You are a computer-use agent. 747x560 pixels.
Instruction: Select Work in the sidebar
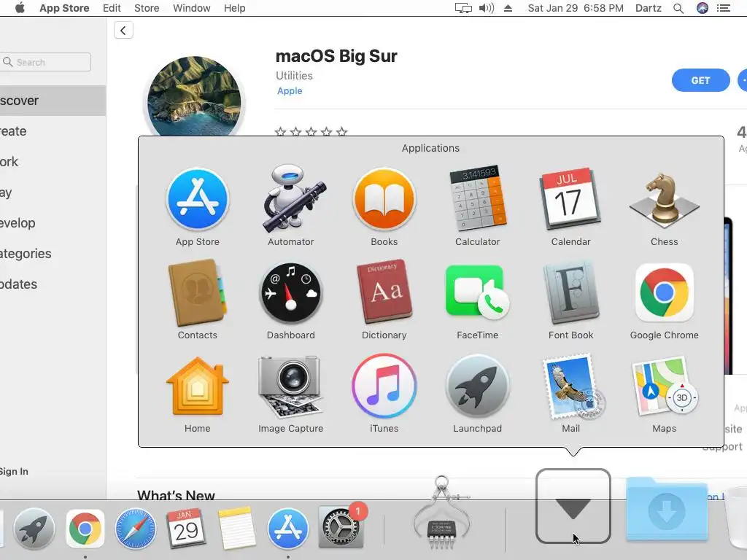coord(53,162)
